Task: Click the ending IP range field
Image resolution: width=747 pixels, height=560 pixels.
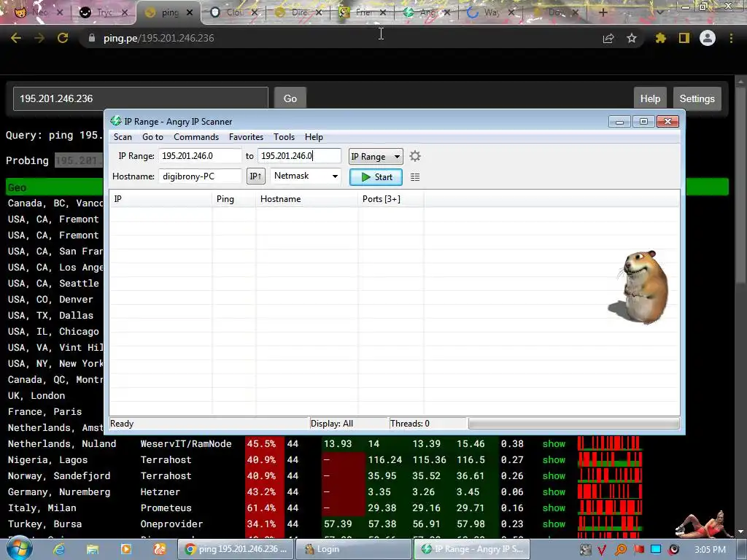Action: pyautogui.click(x=300, y=156)
